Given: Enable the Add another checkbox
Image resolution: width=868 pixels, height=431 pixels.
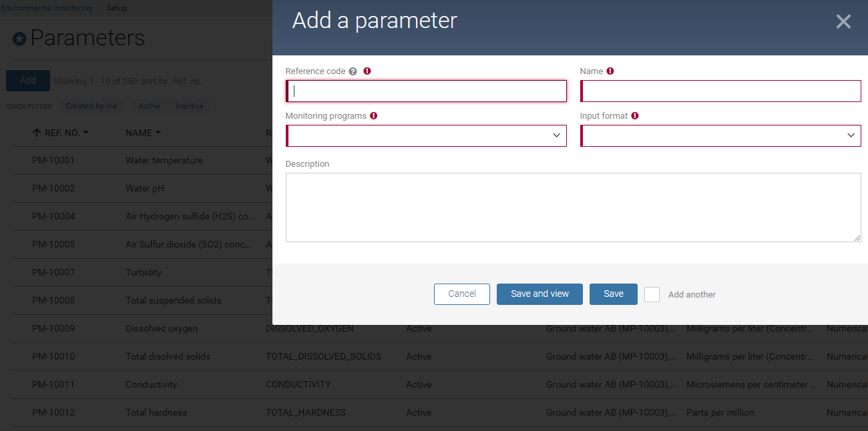Looking at the screenshot, I should (x=652, y=294).
